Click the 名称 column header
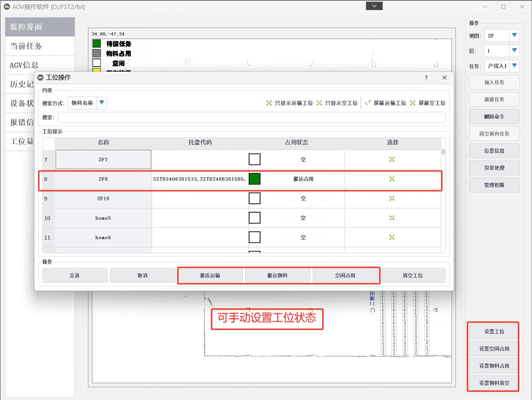This screenshot has height=400, width=532. (103, 143)
